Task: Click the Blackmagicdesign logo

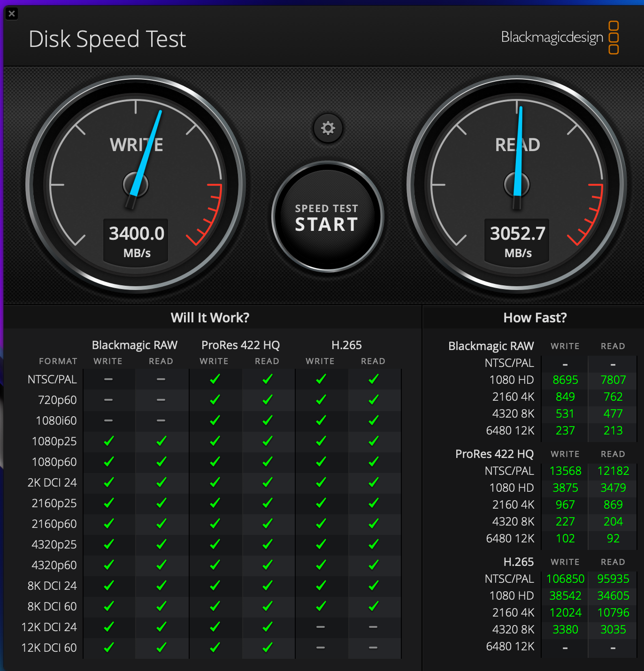Action: (560, 37)
